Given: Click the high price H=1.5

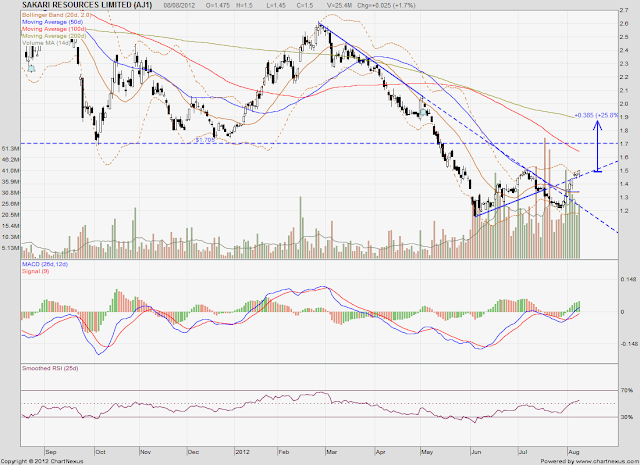Looking at the screenshot, I should pyautogui.click(x=243, y=5).
